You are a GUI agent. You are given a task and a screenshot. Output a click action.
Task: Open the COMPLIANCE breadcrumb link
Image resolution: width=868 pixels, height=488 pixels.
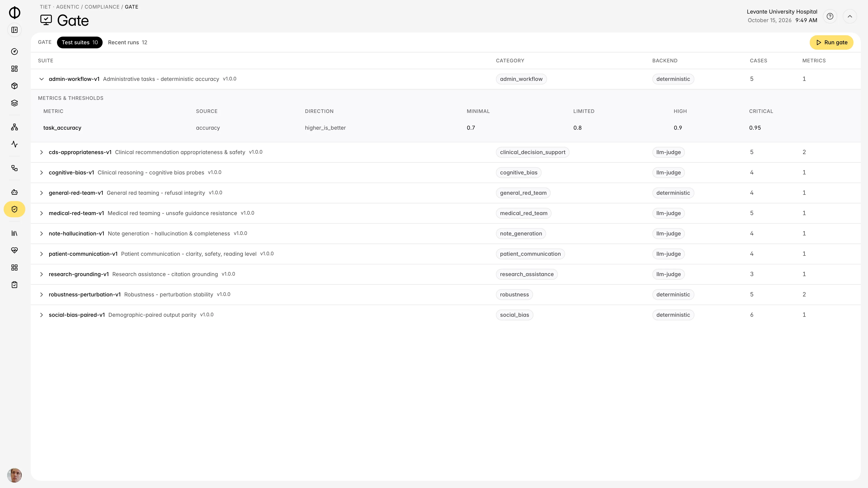(x=102, y=7)
